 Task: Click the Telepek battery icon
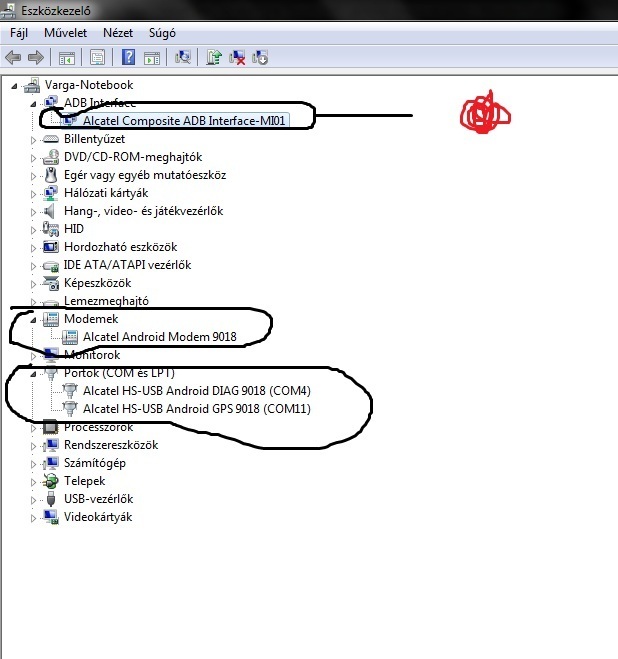[51, 481]
